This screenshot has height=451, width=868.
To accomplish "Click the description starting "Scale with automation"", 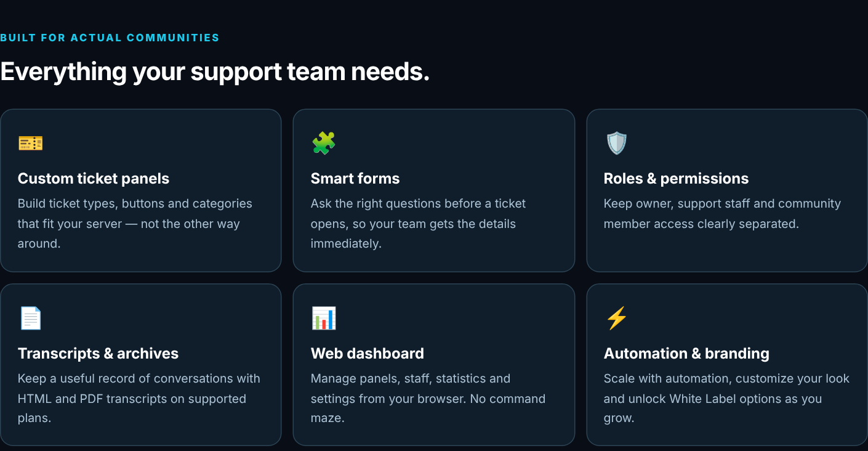I will pyautogui.click(x=726, y=399).
